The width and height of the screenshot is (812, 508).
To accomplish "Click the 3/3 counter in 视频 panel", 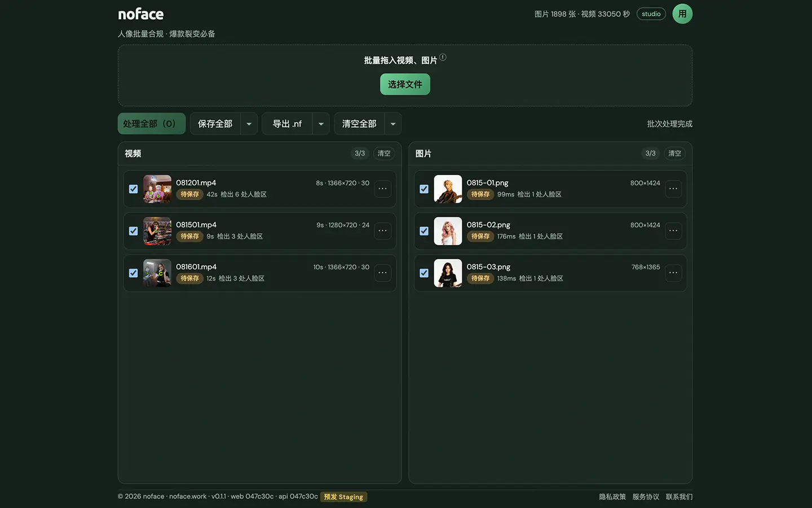I will (x=360, y=154).
